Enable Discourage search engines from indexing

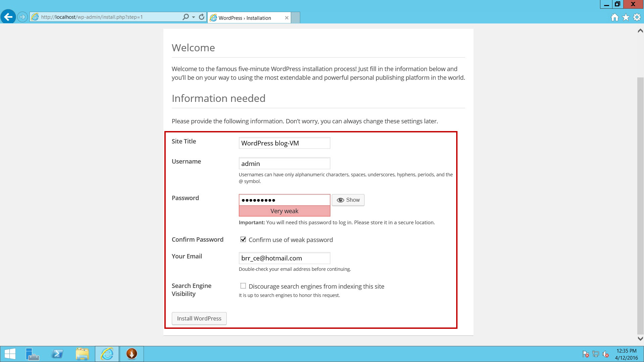tap(243, 286)
